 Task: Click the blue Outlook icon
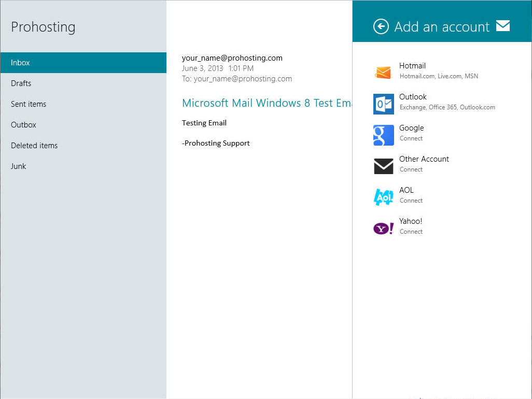tap(383, 104)
